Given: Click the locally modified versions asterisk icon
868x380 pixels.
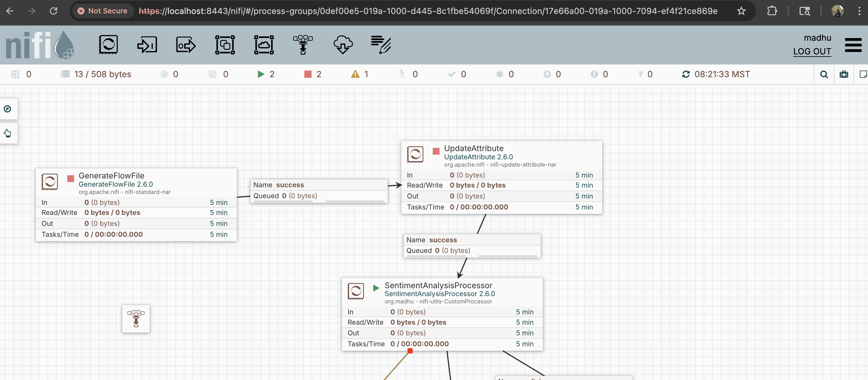Looking at the screenshot, I should [x=500, y=74].
